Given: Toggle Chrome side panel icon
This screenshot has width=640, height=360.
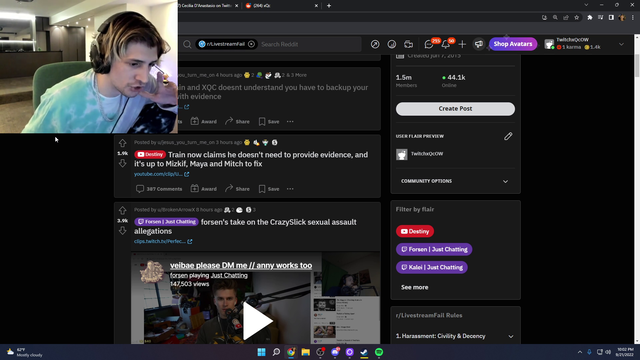Looking at the screenshot, I should (x=611, y=18).
